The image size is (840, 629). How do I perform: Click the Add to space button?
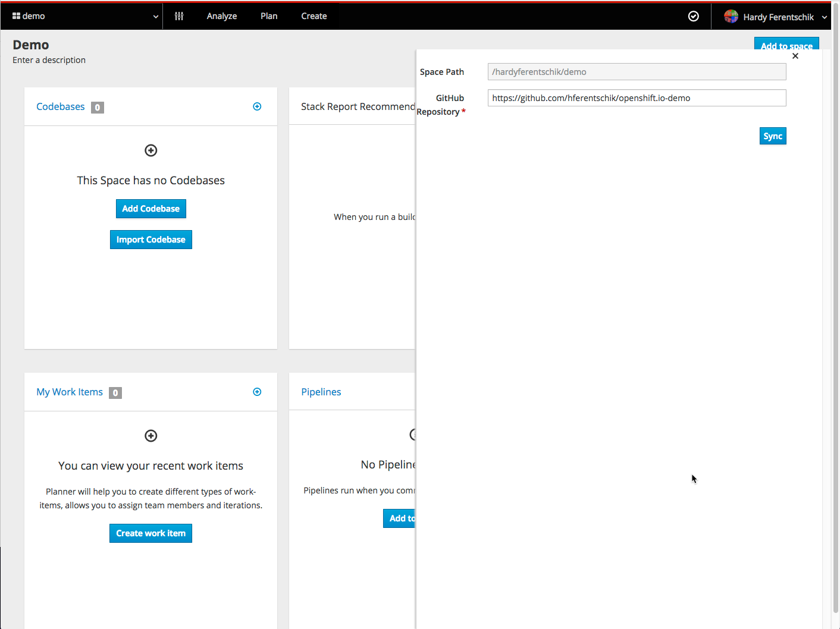pyautogui.click(x=786, y=46)
